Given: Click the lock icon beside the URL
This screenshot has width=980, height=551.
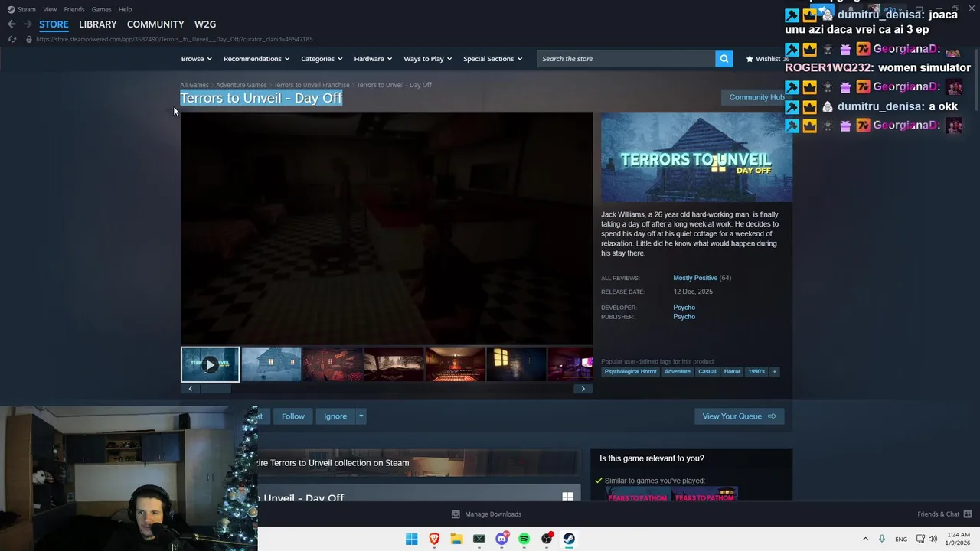Looking at the screenshot, I should point(28,39).
